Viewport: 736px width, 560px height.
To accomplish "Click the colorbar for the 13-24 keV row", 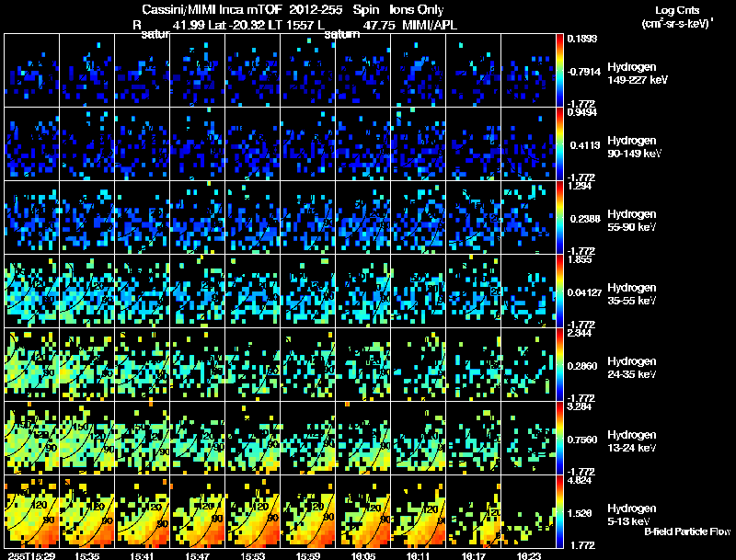I will (x=559, y=438).
